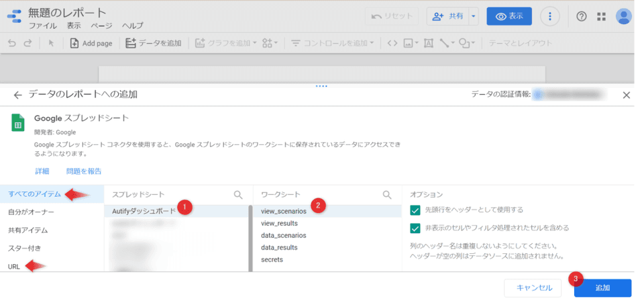Open the コントロールを追加 dropdown
644x307 pixels.
point(333,43)
